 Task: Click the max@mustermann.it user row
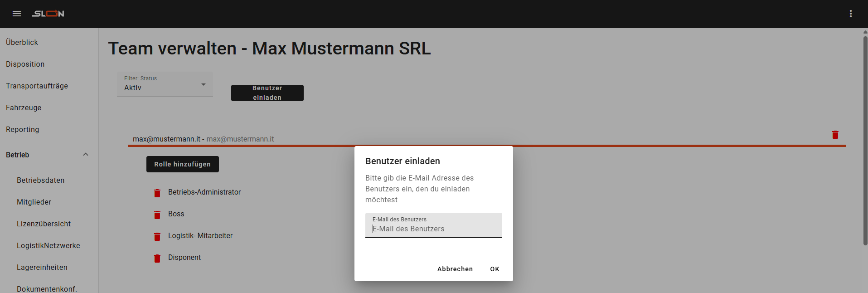pos(487,139)
